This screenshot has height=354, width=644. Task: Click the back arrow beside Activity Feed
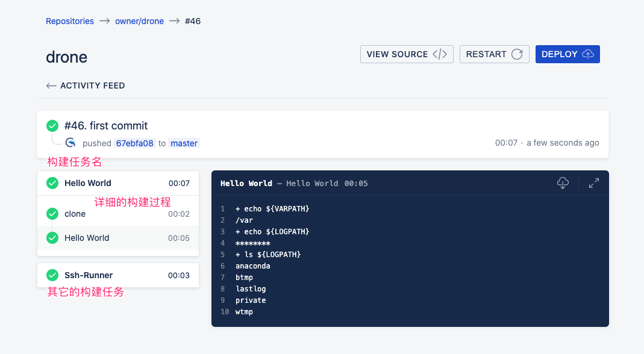coord(51,85)
